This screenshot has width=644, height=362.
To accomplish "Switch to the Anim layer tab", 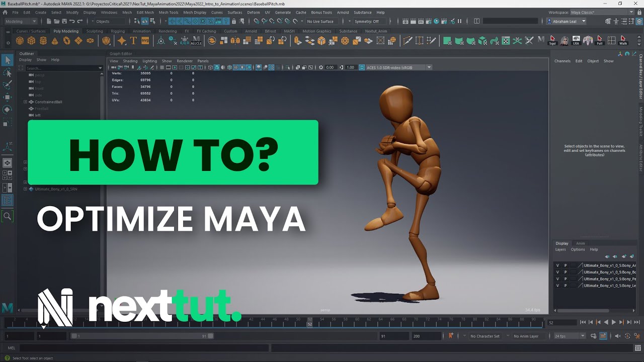I will pos(580,243).
